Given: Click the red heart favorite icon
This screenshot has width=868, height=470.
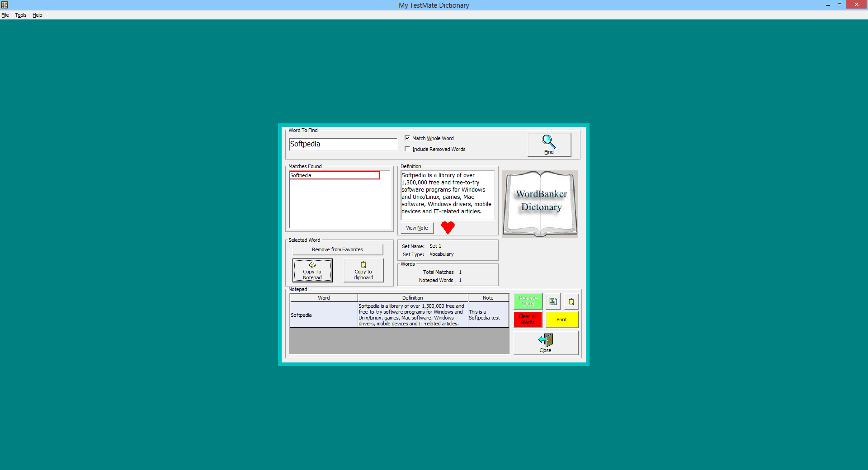Looking at the screenshot, I should (x=448, y=228).
